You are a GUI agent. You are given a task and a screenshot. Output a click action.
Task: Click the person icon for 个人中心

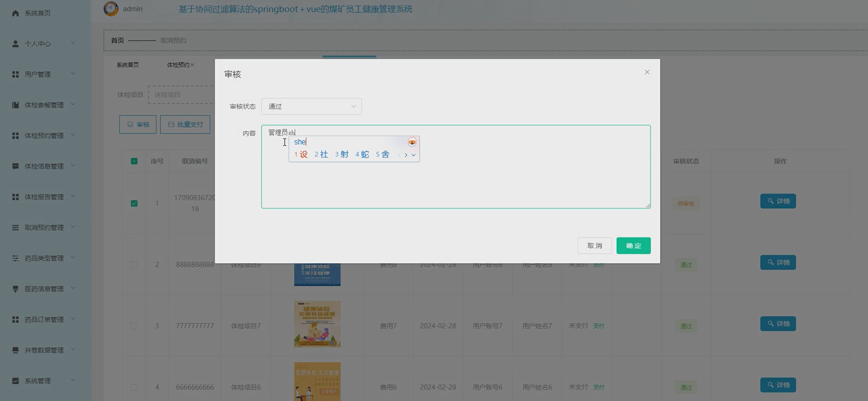[15, 44]
